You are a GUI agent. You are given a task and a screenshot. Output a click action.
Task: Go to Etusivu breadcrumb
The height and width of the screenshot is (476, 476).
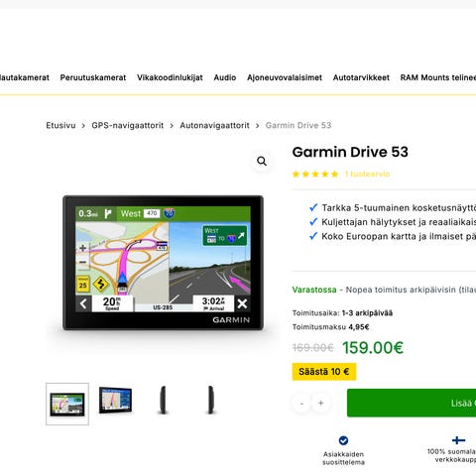point(60,125)
